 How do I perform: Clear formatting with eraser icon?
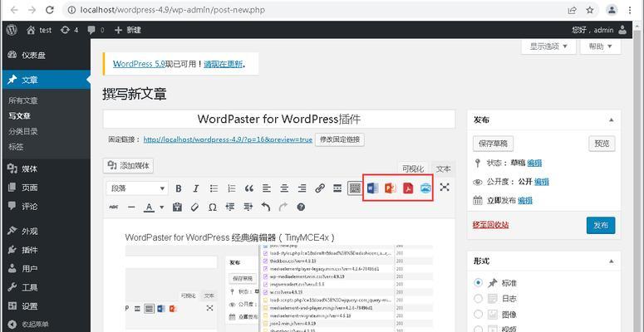click(x=194, y=207)
